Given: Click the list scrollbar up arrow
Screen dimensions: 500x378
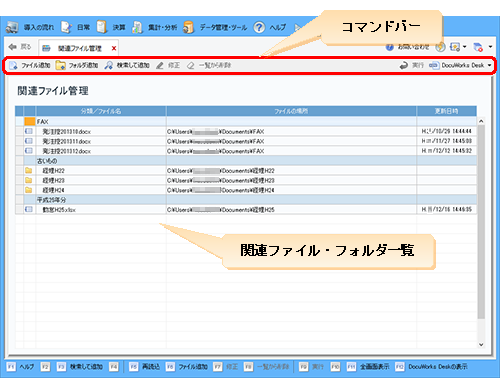Looking at the screenshot, I should tap(481, 121).
